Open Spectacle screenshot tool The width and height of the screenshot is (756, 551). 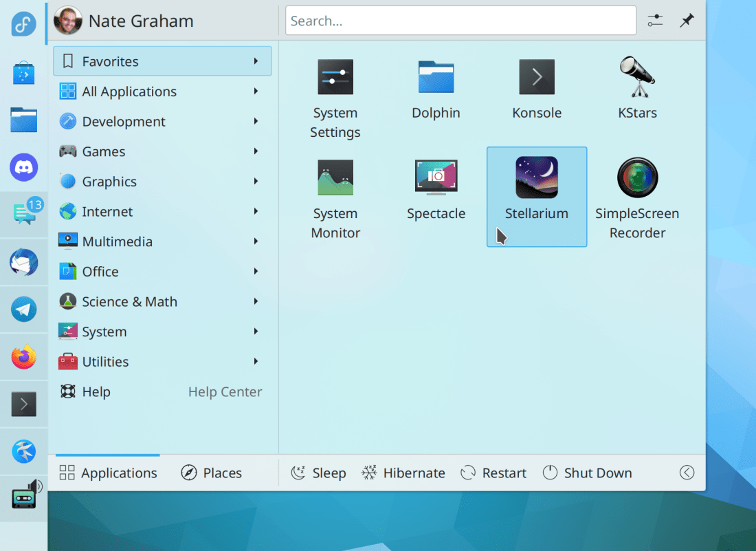436,179
